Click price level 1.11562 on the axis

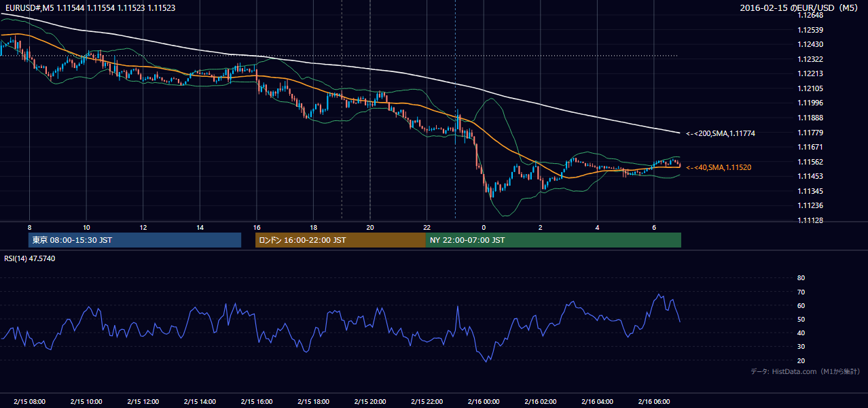click(811, 162)
